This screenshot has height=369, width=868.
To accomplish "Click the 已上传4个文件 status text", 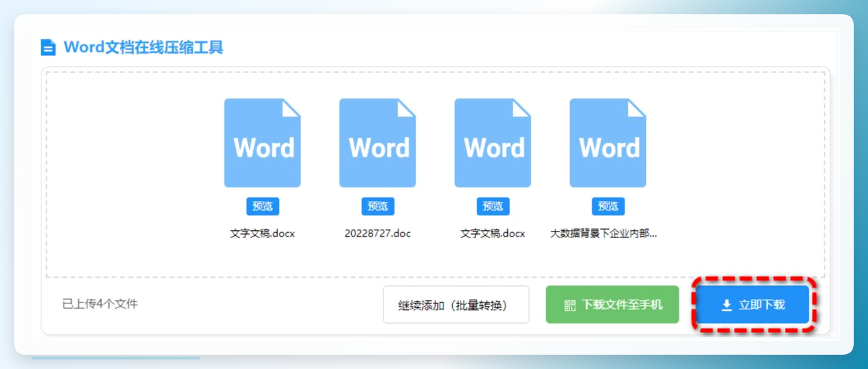I will [100, 304].
